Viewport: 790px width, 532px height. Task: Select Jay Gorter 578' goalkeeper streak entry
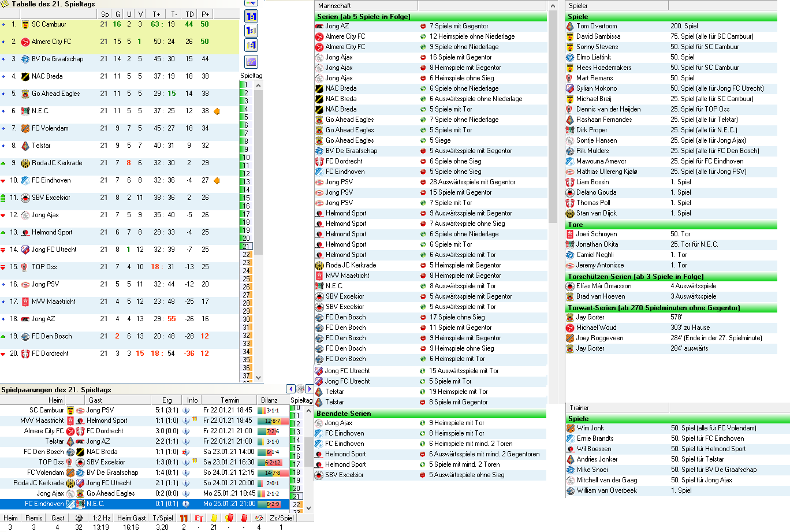671,317
